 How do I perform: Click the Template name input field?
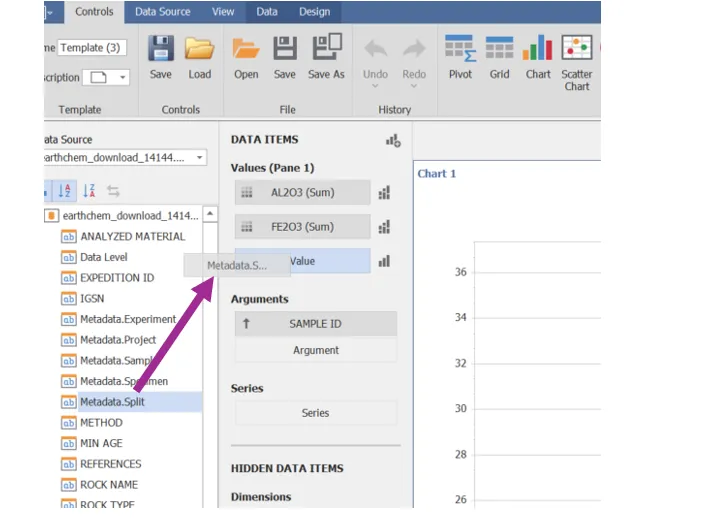92,47
